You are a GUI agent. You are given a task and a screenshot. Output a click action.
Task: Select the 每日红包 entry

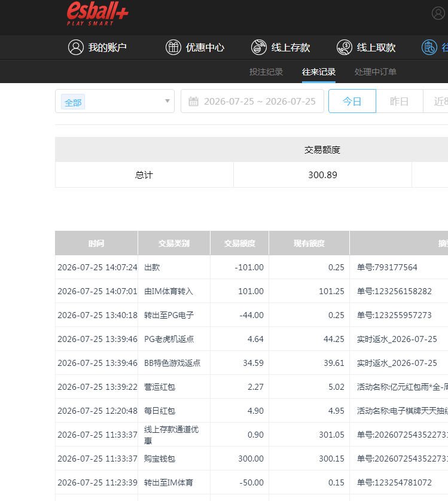[x=160, y=411]
